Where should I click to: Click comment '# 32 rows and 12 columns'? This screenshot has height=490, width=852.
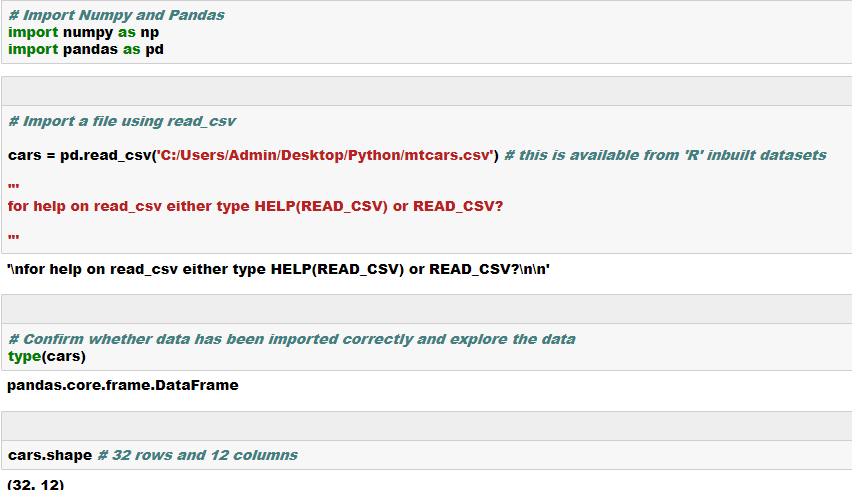(198, 455)
